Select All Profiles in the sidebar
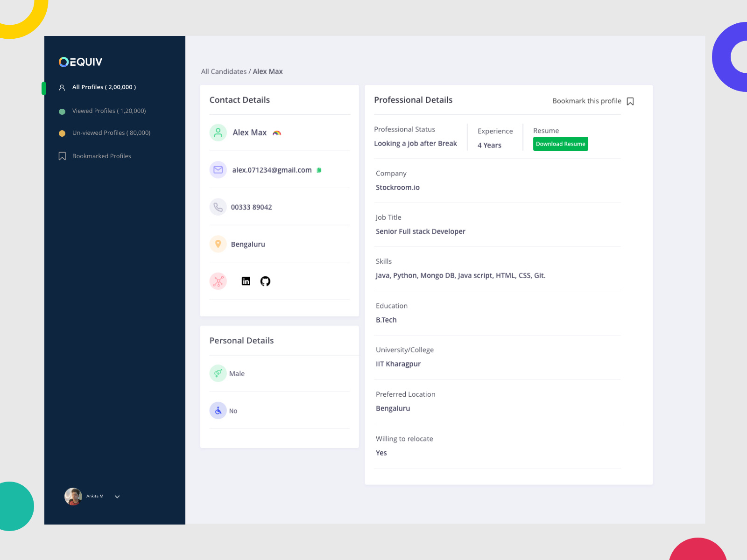 104,87
